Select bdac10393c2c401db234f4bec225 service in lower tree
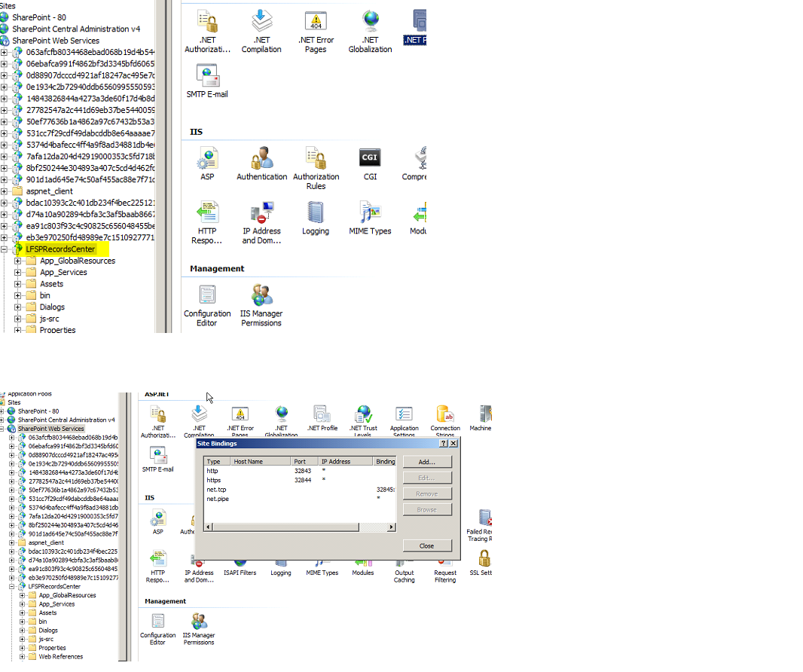The image size is (803, 672). pos(73,551)
